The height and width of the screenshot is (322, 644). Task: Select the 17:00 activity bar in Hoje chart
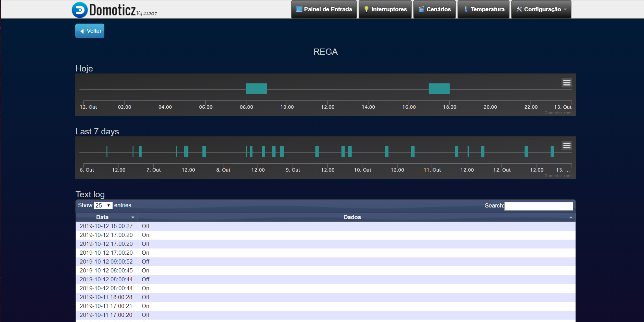(x=439, y=89)
